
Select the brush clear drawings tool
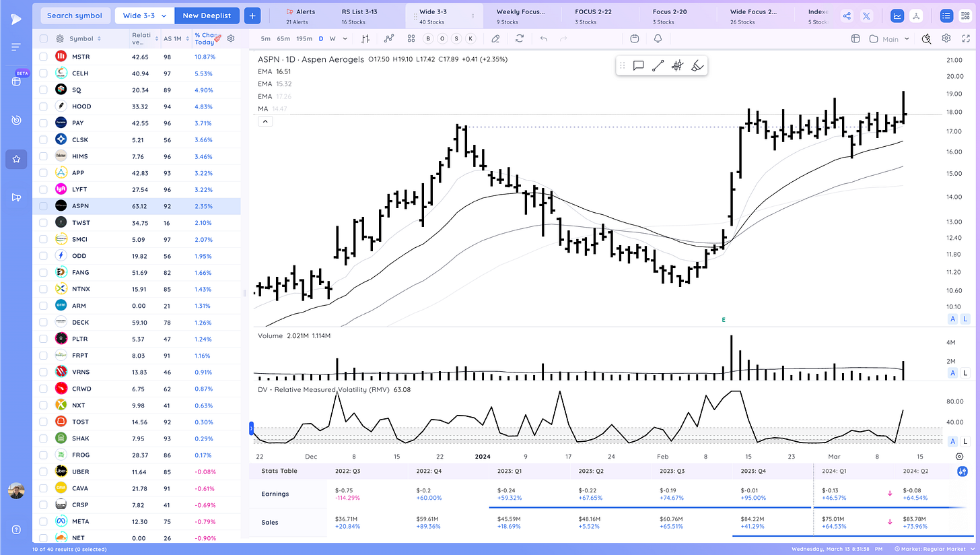[697, 65]
